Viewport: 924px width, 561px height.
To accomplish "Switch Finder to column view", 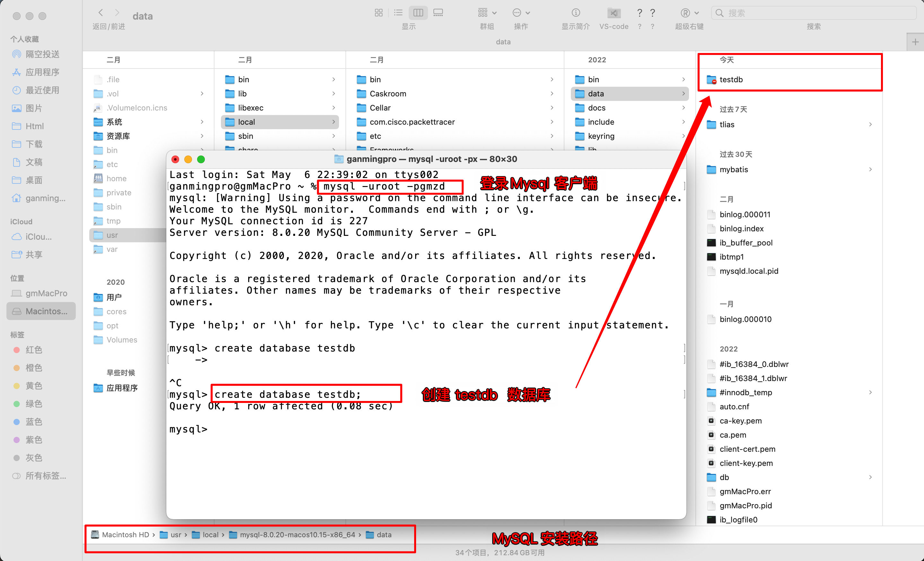I will 418,13.
